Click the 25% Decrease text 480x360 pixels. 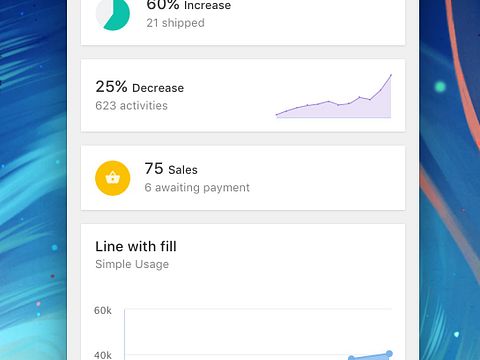pos(140,87)
